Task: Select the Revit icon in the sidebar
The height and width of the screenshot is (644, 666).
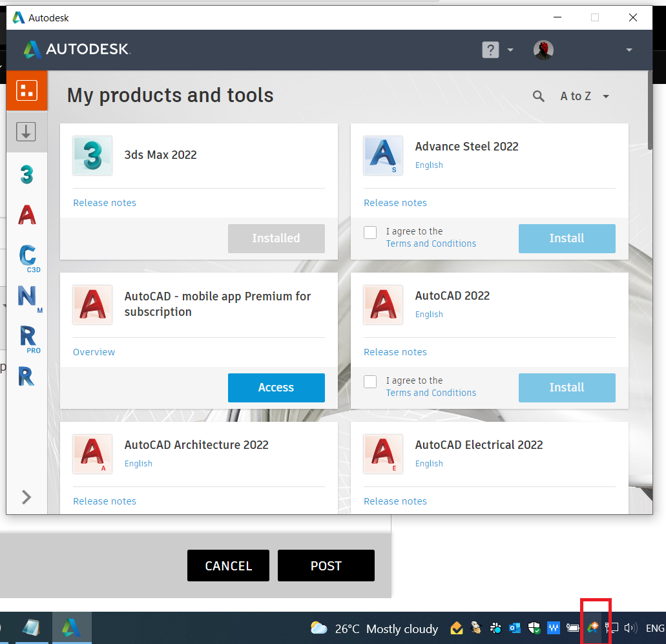Action: [26, 377]
